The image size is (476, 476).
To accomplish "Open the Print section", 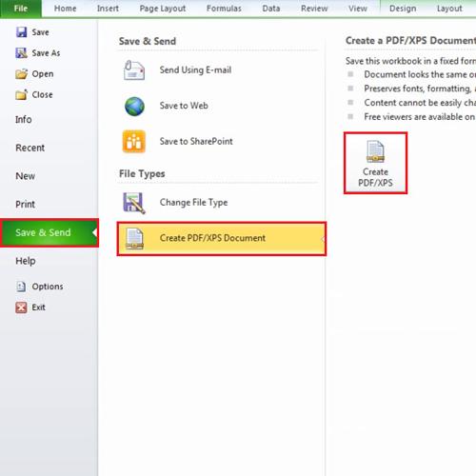I will click(26, 205).
